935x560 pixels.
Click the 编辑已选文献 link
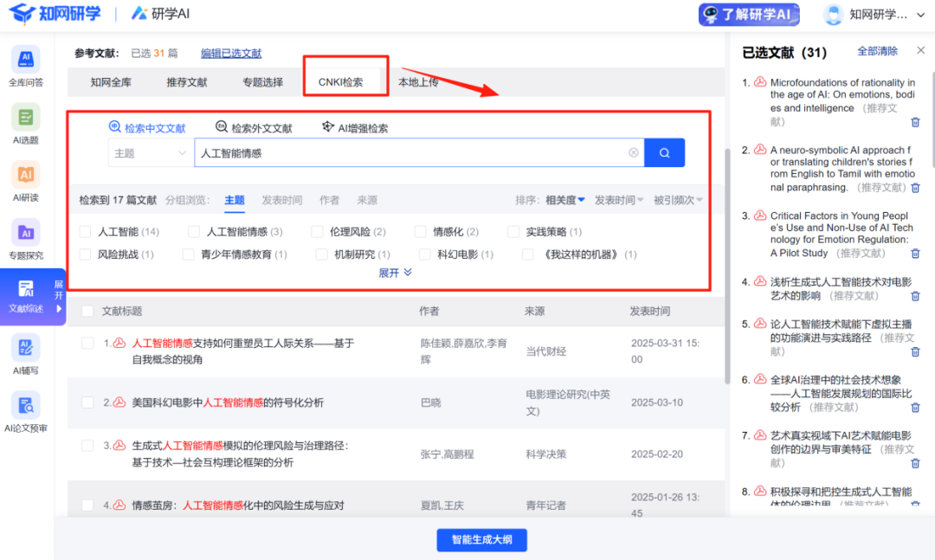(x=231, y=54)
